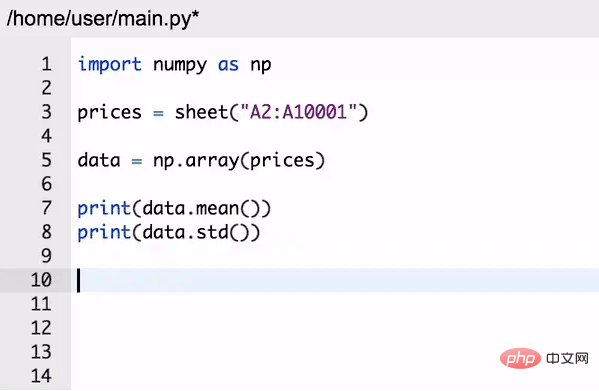Place cursor on empty line 12
599x391 pixels.
click(335, 328)
